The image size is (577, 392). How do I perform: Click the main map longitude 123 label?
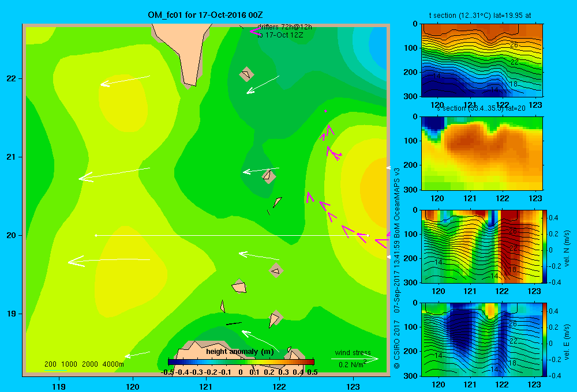pyautogui.click(x=353, y=386)
